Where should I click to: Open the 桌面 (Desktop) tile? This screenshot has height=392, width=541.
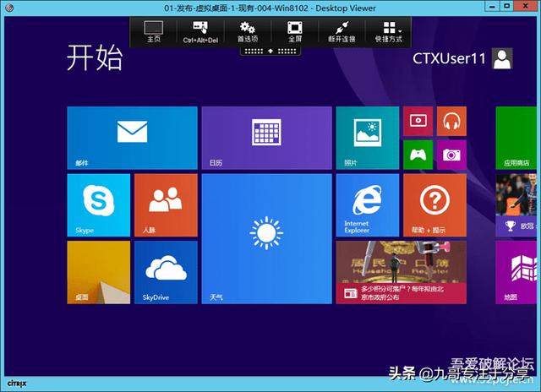pyautogui.click(x=99, y=272)
